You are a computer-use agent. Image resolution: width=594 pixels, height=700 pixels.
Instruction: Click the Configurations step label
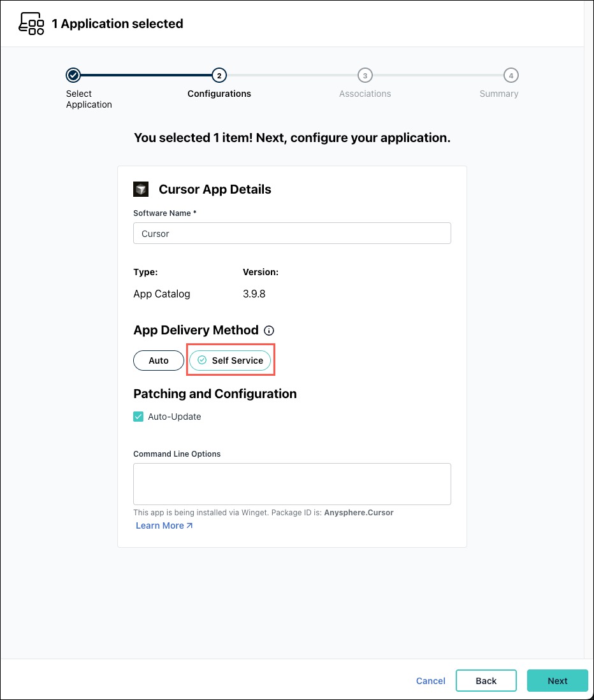219,94
